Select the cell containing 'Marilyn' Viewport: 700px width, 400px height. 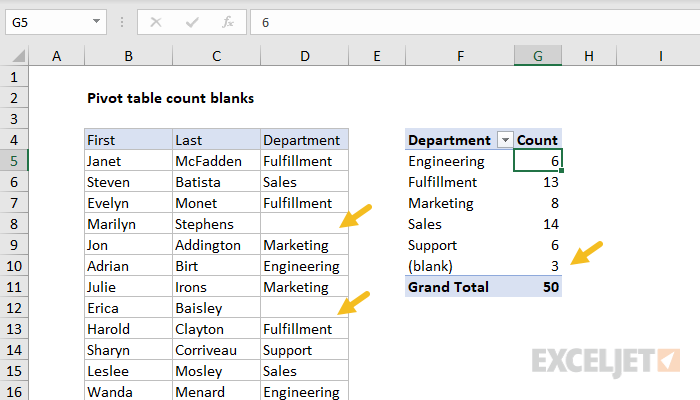pyautogui.click(x=128, y=224)
